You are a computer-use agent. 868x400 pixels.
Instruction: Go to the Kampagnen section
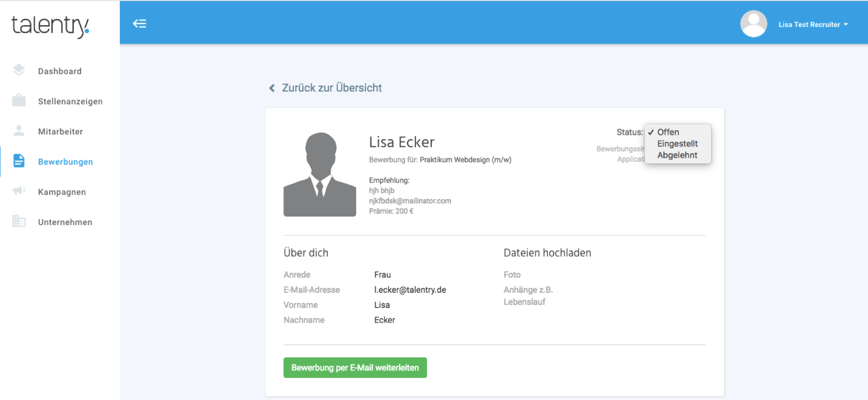[62, 192]
